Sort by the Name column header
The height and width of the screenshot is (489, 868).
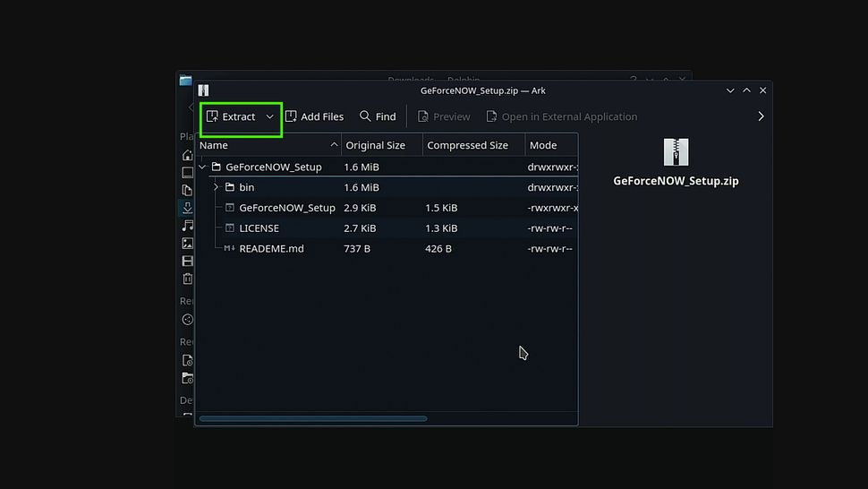point(268,145)
